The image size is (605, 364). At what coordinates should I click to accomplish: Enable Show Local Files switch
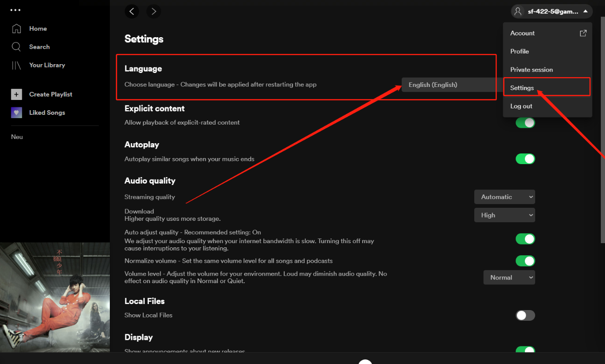[x=525, y=316]
